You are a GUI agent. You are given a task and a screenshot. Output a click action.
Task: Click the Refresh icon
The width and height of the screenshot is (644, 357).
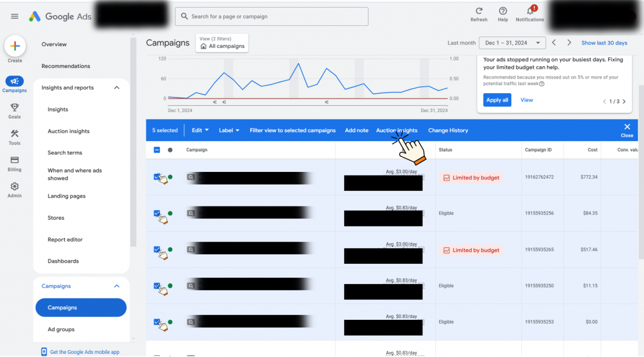click(479, 11)
